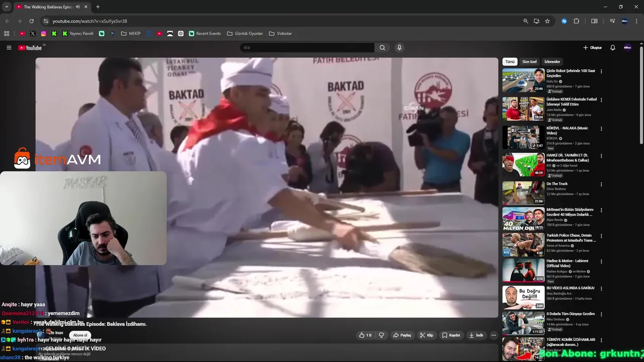Click the YouTube Ara search field
The height and width of the screenshot is (362, 644).
point(307,48)
